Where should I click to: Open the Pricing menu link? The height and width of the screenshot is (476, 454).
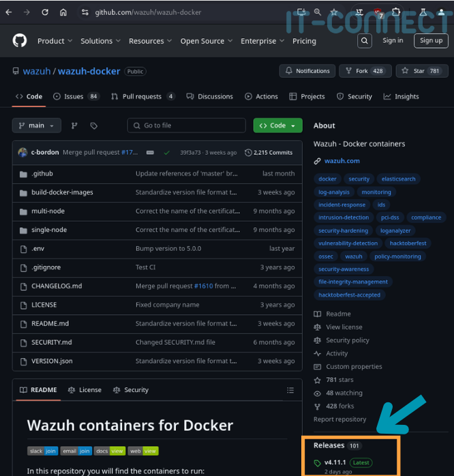click(304, 41)
